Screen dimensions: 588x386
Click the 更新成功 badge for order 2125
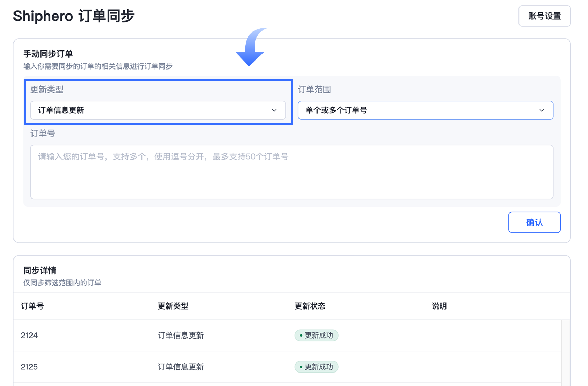point(316,367)
